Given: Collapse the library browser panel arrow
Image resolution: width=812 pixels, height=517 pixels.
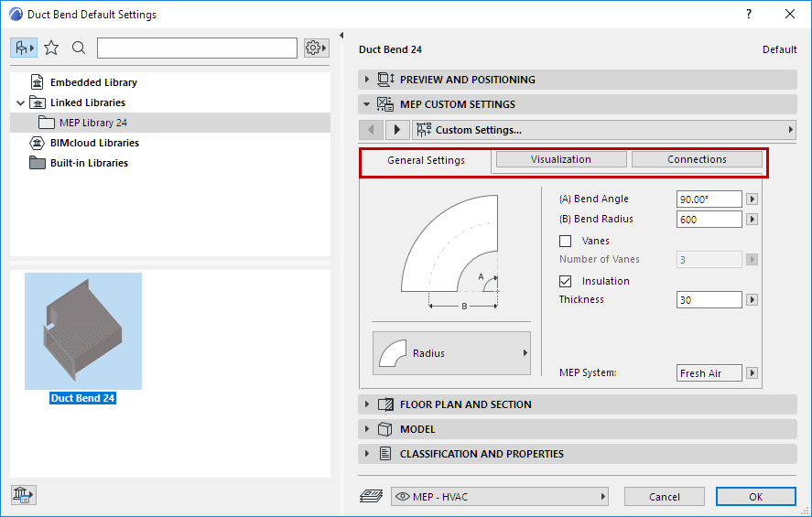Looking at the screenshot, I should pos(341,35).
